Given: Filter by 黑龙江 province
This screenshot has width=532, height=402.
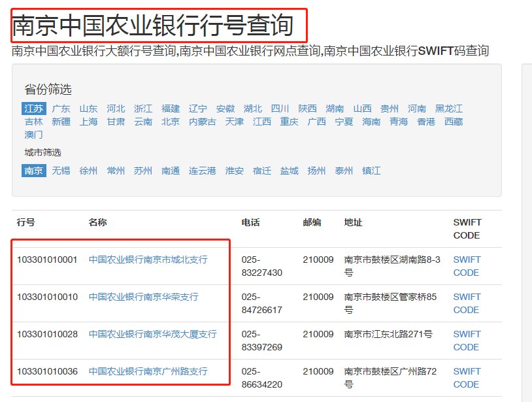Looking at the screenshot, I should pos(449,109).
